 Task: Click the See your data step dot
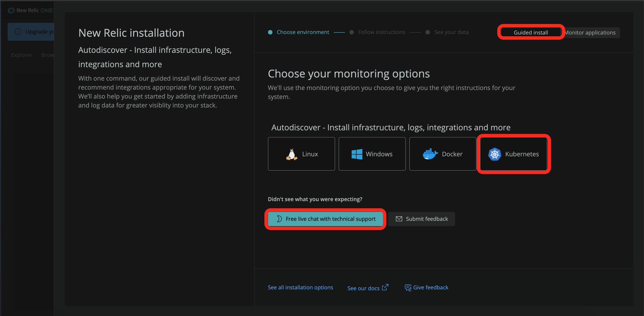pyautogui.click(x=427, y=32)
